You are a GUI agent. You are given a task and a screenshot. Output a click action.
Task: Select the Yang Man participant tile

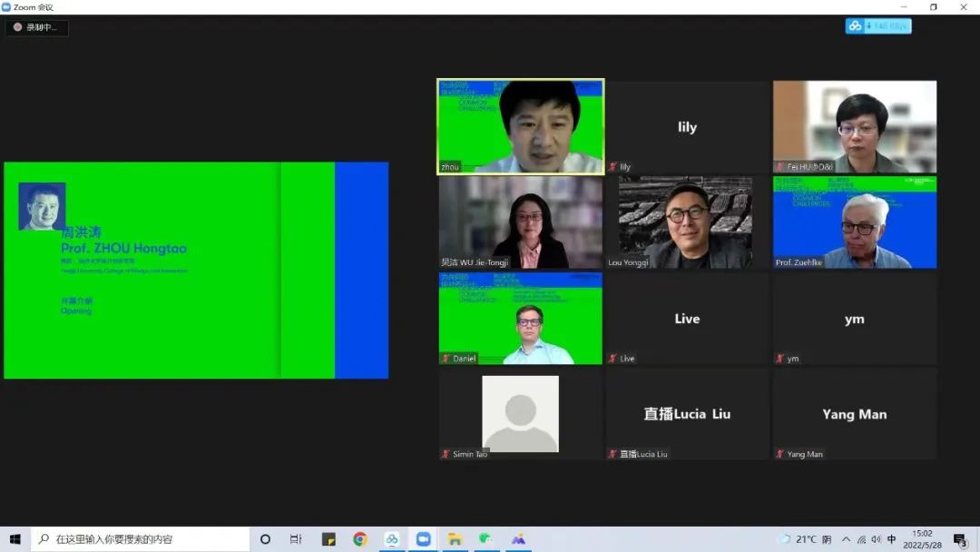(854, 414)
